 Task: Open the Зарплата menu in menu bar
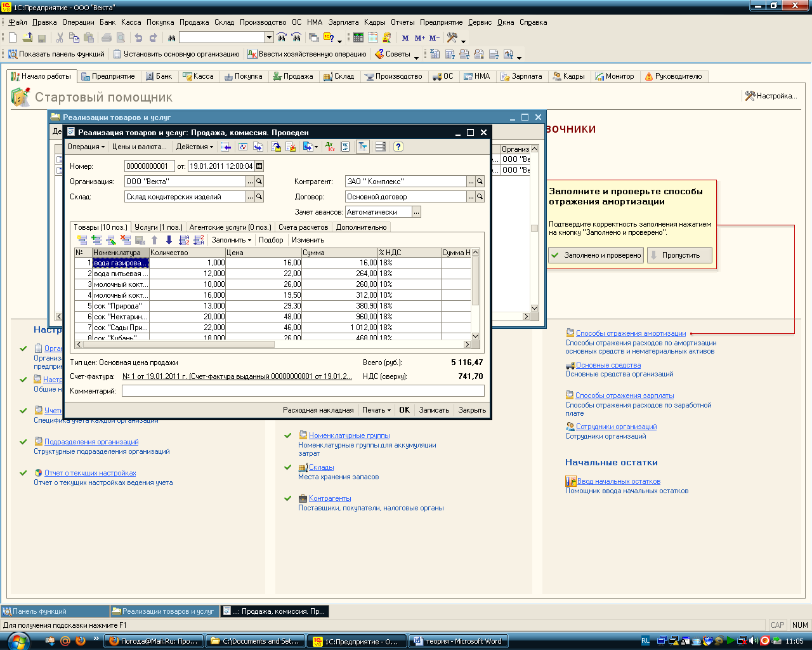[x=343, y=22]
